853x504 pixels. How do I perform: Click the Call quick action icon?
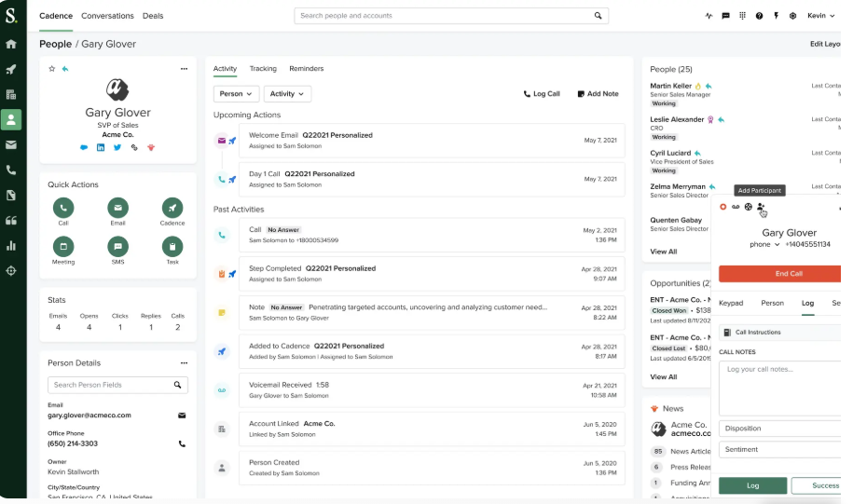point(63,208)
